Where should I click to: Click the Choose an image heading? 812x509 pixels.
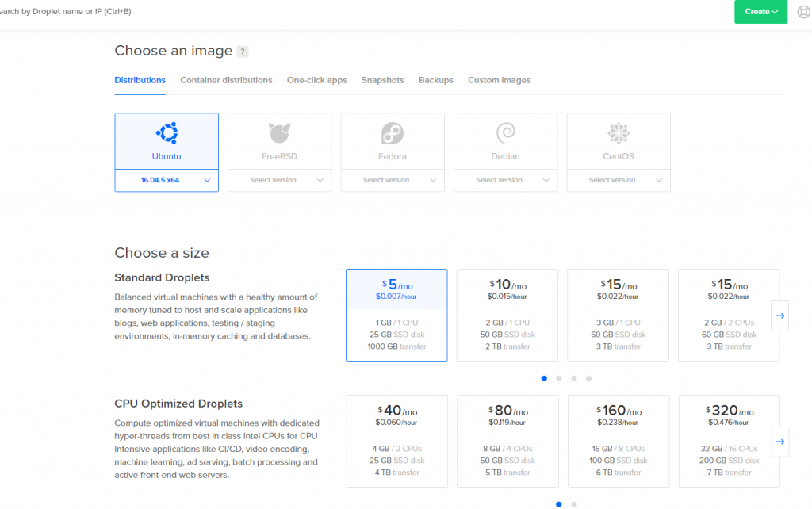point(174,51)
